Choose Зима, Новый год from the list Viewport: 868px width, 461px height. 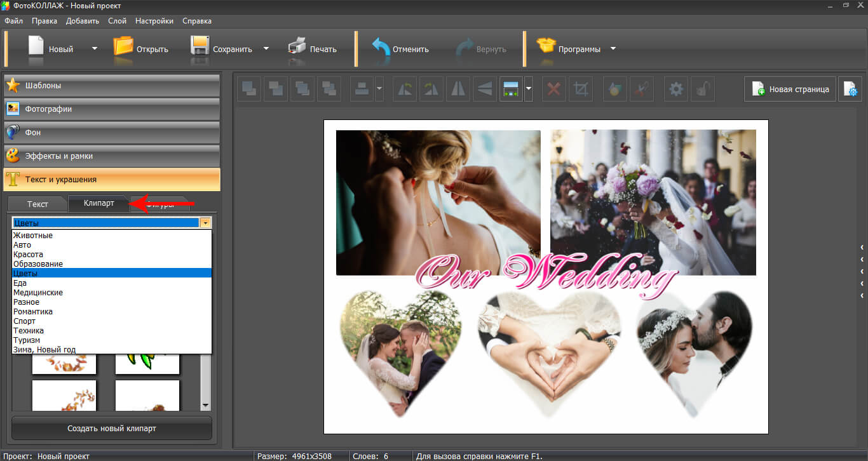pos(112,350)
